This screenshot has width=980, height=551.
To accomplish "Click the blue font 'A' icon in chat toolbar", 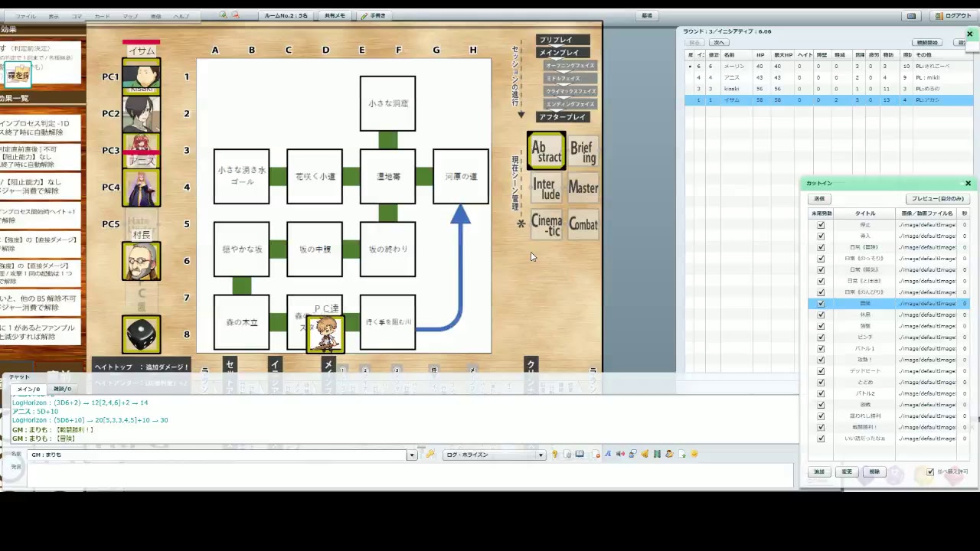I will tap(608, 455).
